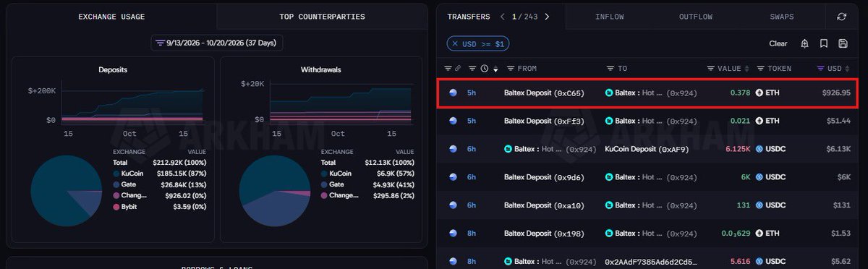This screenshot has width=868, height=269.
Task: Open Baltex Deposit (0x198) address
Action: (543, 234)
